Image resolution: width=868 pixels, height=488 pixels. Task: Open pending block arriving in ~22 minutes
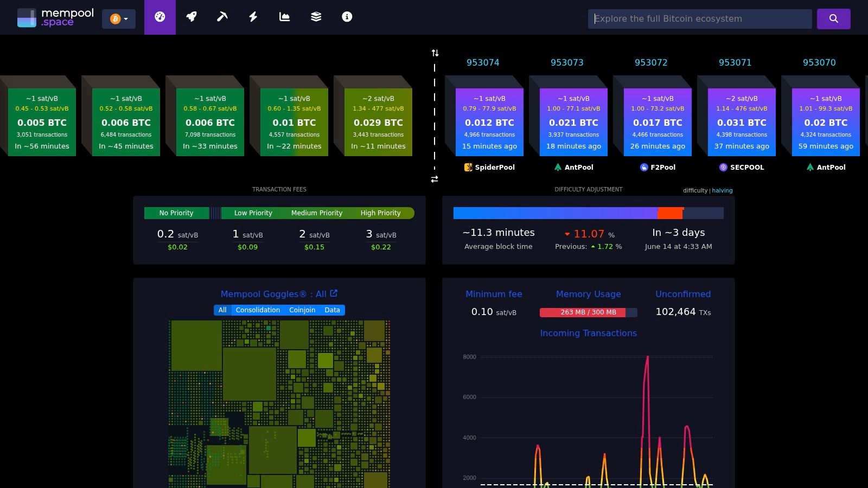[294, 122]
